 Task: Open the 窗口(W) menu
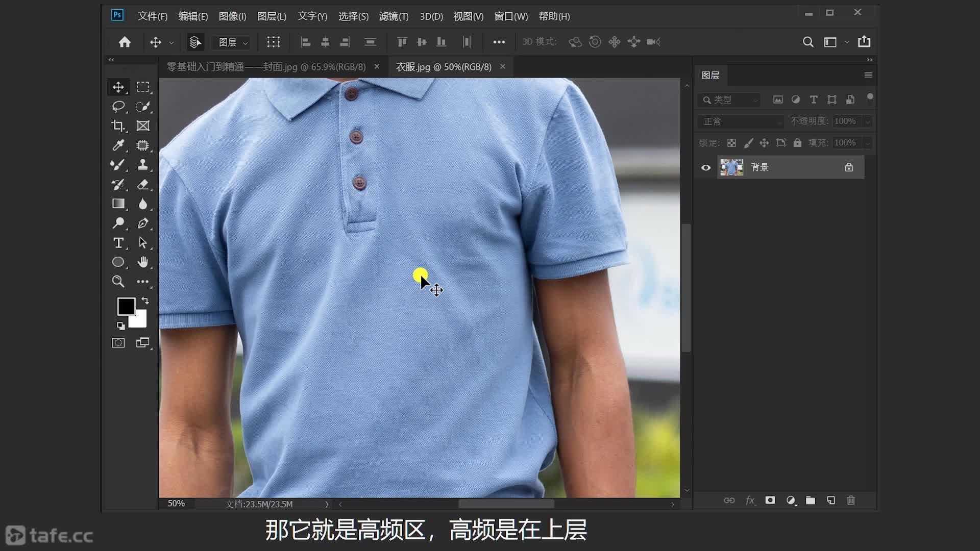[x=511, y=16]
